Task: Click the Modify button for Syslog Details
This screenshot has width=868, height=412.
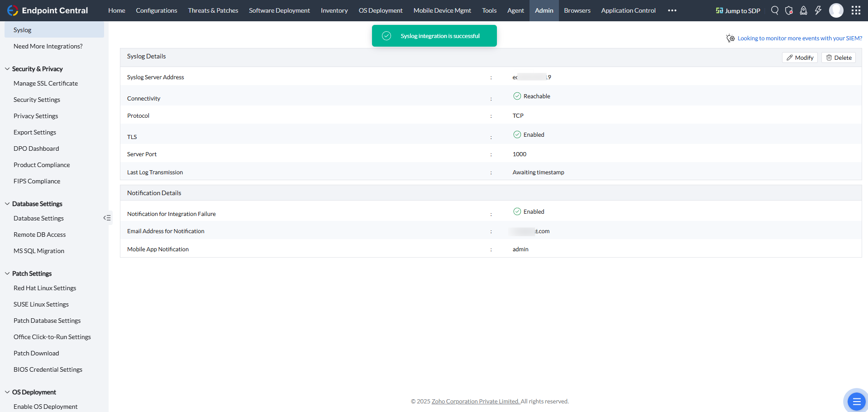Action: coord(799,57)
